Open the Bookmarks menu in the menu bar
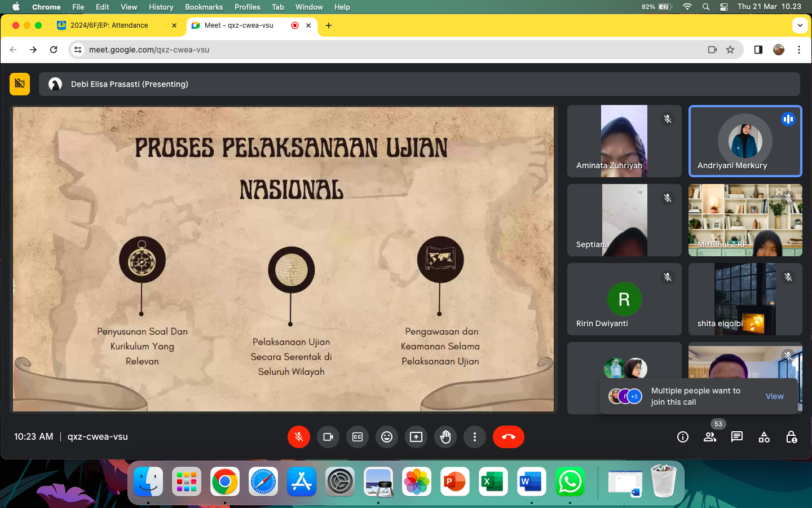This screenshot has width=812, height=508. (x=204, y=7)
